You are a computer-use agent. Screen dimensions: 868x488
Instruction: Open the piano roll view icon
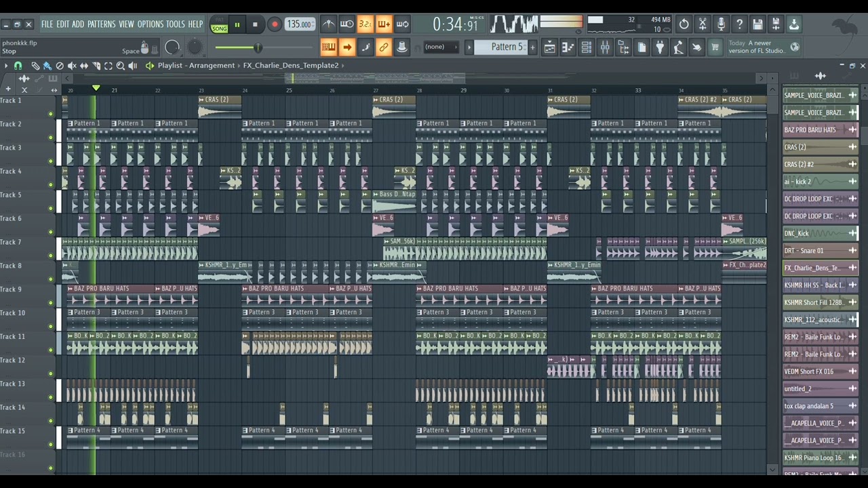[568, 47]
